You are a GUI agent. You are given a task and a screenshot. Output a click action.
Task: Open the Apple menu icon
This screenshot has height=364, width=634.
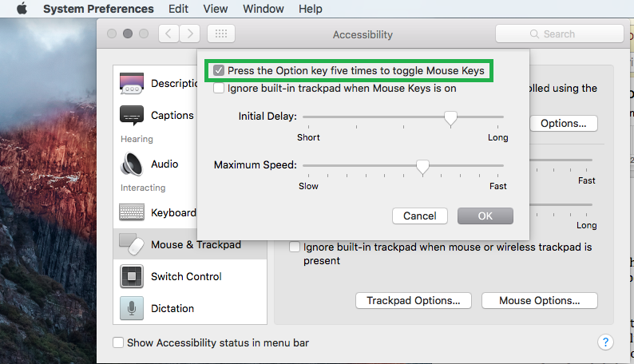click(x=22, y=9)
